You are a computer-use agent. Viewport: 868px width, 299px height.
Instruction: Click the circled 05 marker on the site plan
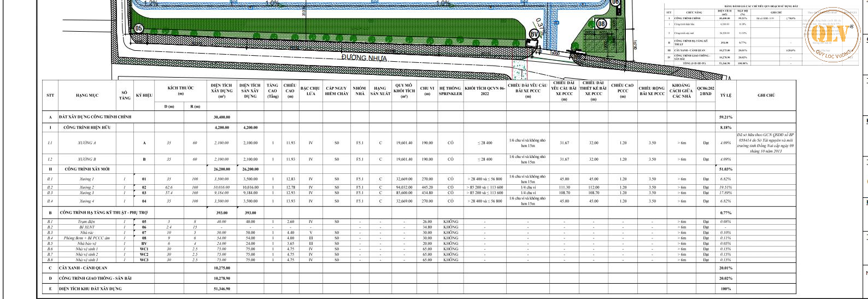[x=138, y=28]
